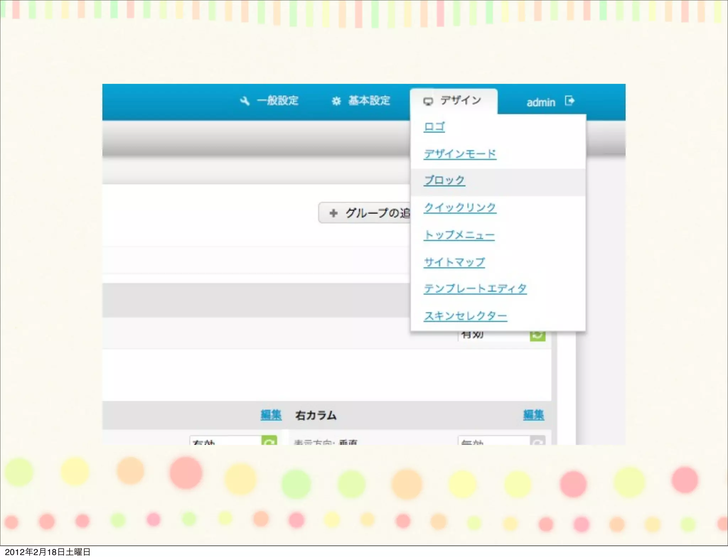
Task: Click the admin user label
Action: [x=541, y=102]
